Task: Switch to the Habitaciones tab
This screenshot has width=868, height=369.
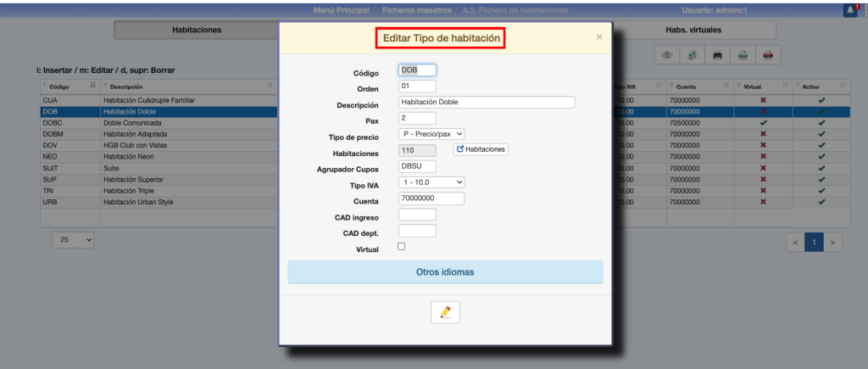Action: tap(197, 30)
